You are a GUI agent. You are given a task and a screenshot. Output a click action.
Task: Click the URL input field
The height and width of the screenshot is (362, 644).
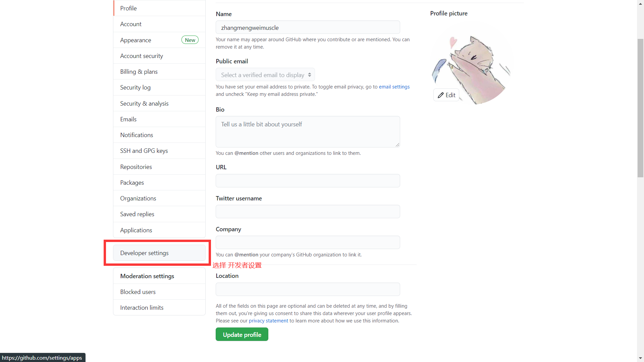coord(308,181)
